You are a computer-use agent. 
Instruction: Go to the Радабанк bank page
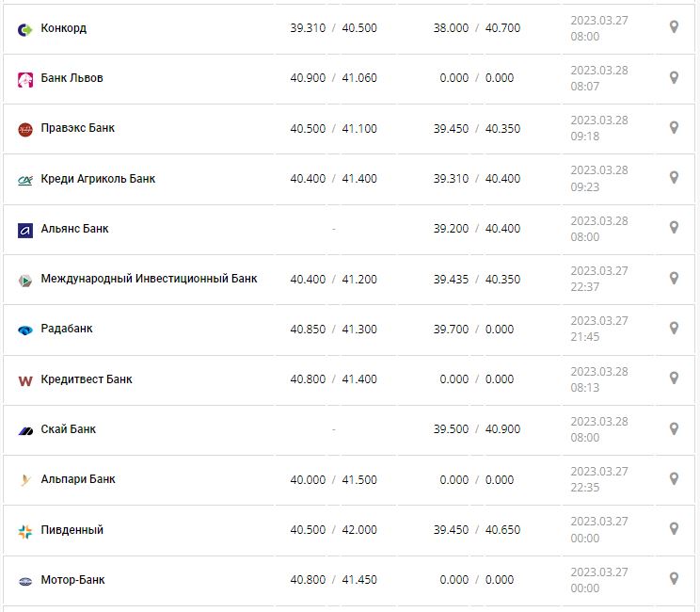click(67, 330)
